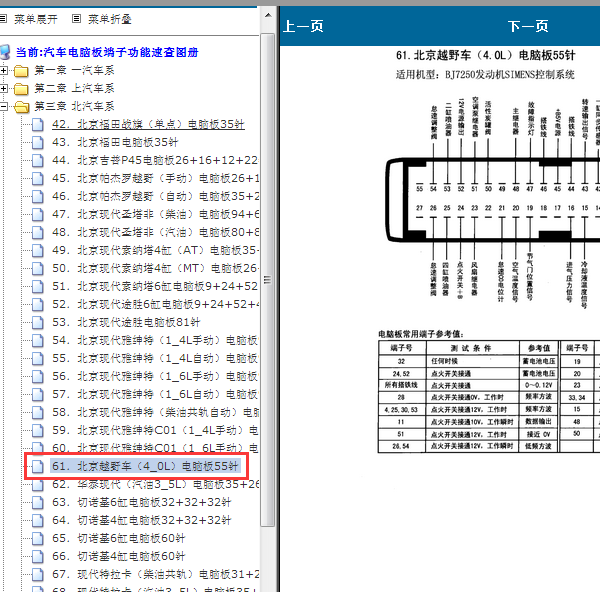Open item 48 北京现代圣塔菲（汽油）
Image resolution: width=600 pixels, height=592 pixels.
[155, 232]
